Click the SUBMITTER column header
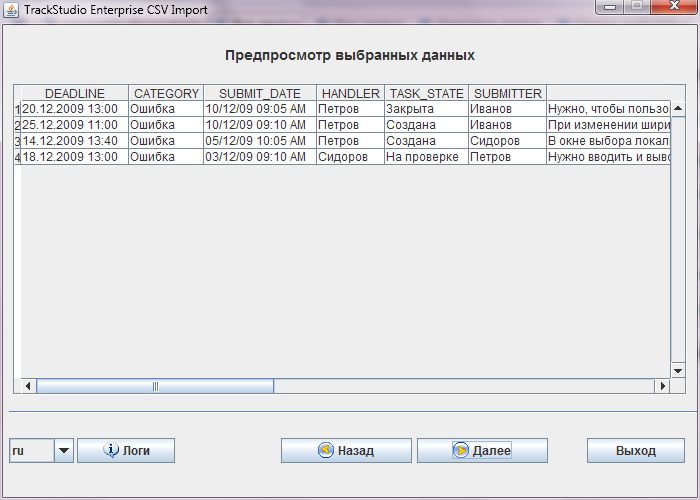The image size is (700, 500). (x=507, y=94)
